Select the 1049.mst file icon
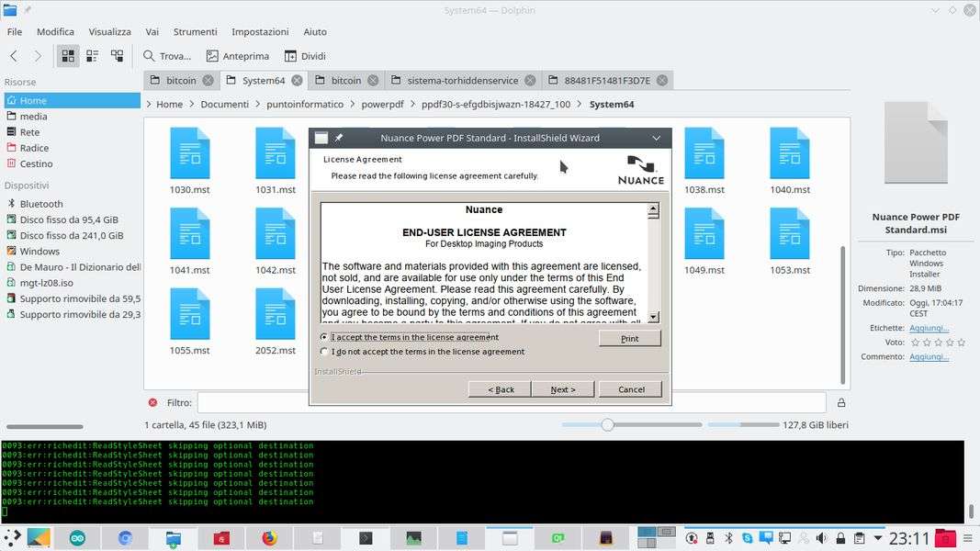The image size is (980, 551). [x=704, y=233]
